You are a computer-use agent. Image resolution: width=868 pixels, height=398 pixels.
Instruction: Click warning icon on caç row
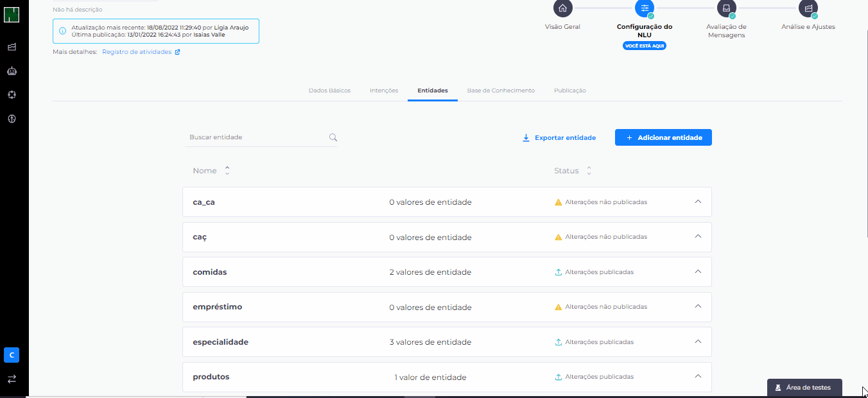559,237
